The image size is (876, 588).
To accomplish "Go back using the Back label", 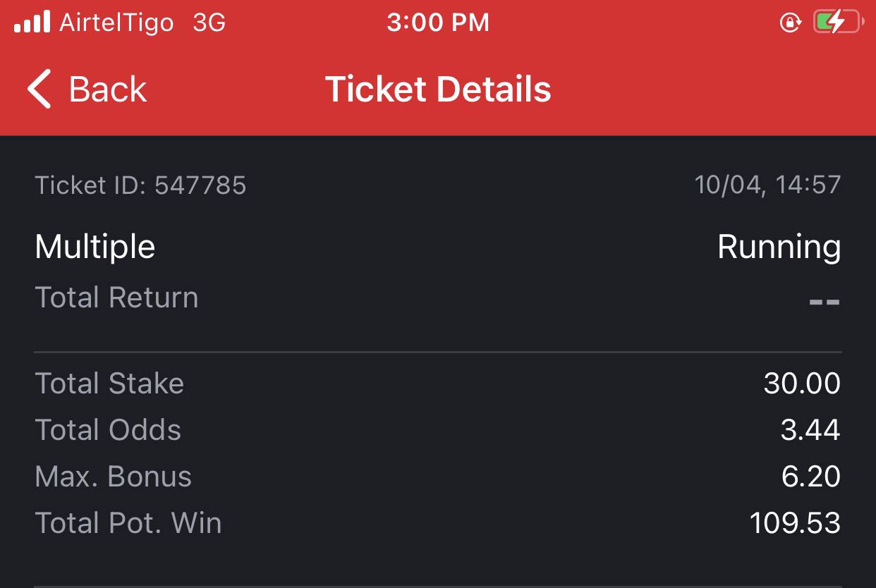I will pyautogui.click(x=107, y=90).
